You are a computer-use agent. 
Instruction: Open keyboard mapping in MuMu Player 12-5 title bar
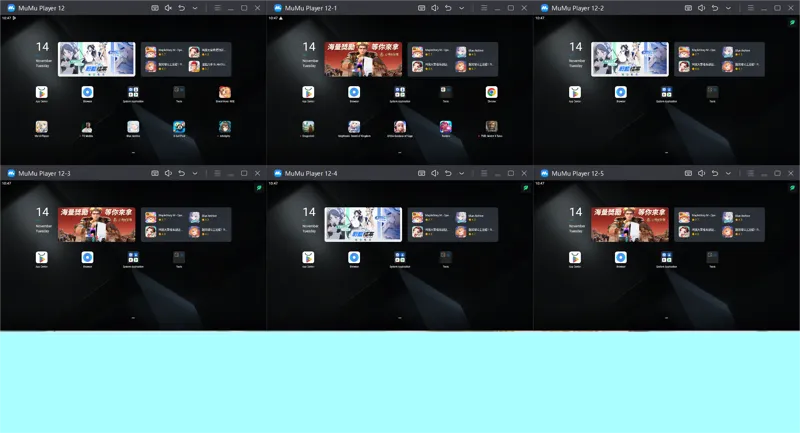[688, 173]
